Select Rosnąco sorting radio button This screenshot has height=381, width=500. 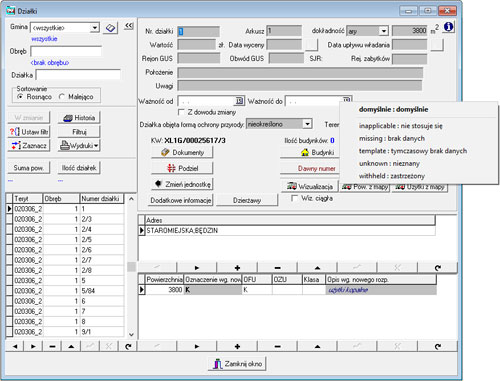click(x=20, y=97)
